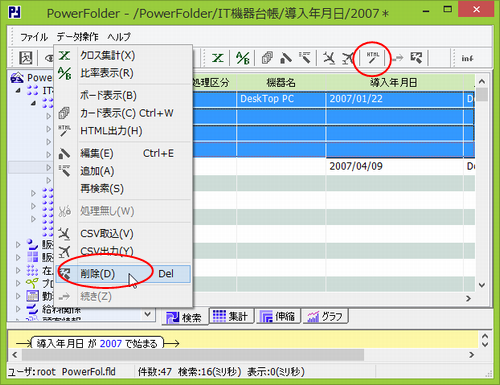Choose カード表示(C) from the menu
Image resolution: width=500 pixels, height=385 pixels.
tap(123, 113)
